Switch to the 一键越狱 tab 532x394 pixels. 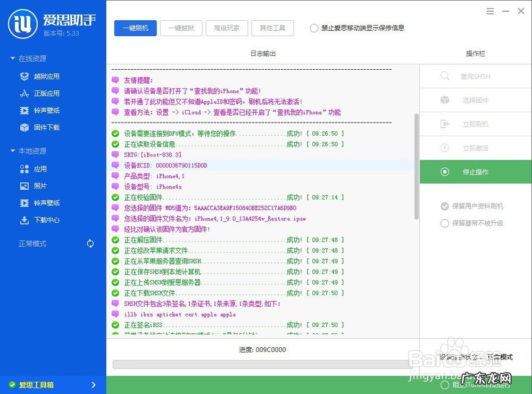pos(181,28)
